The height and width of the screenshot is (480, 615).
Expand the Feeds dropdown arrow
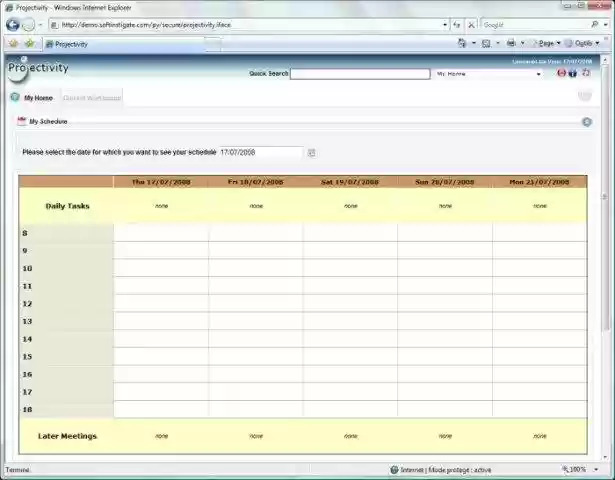498,43
